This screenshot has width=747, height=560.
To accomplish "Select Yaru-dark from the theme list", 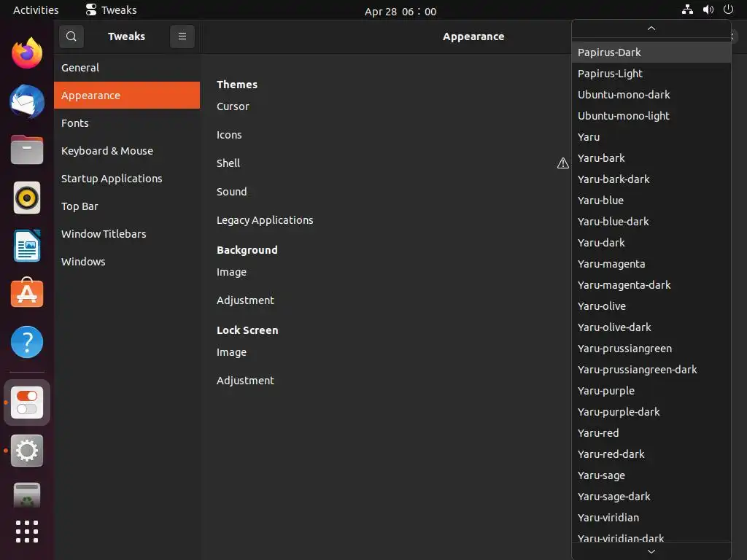I will [601, 243].
